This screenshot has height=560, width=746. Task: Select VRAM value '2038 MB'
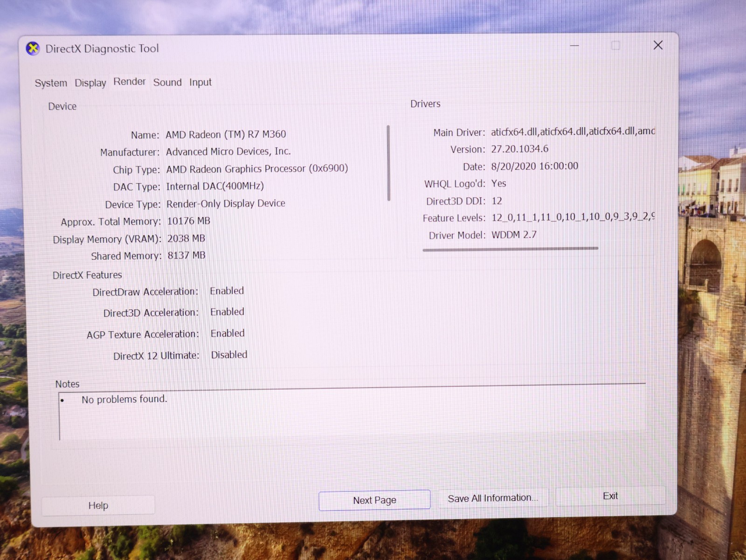pos(186,238)
